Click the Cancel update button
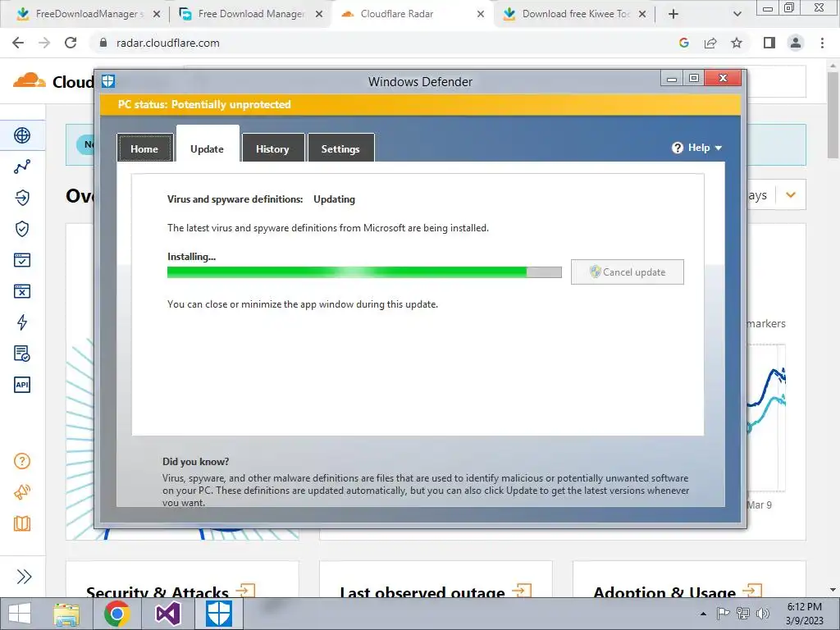This screenshot has width=840, height=630. coord(628,272)
